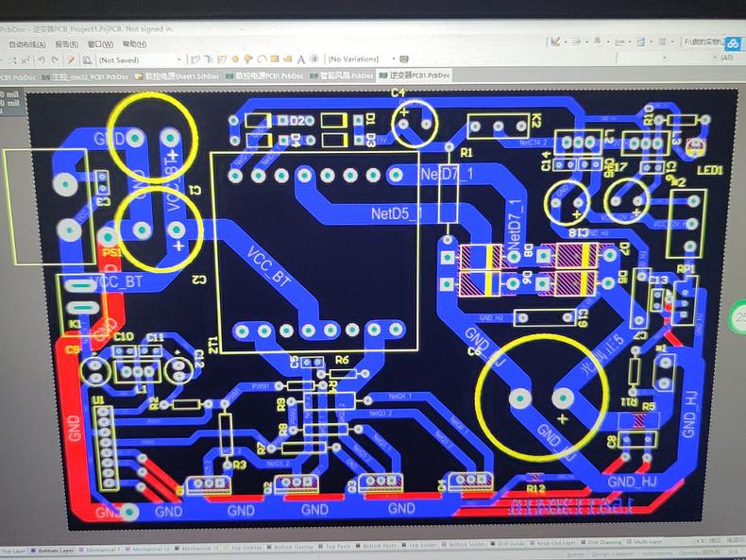Image resolution: width=746 pixels, height=560 pixels.
Task: Switch to 主控_stm32_PCB1.PcbDoc tab
Action: pos(85,76)
